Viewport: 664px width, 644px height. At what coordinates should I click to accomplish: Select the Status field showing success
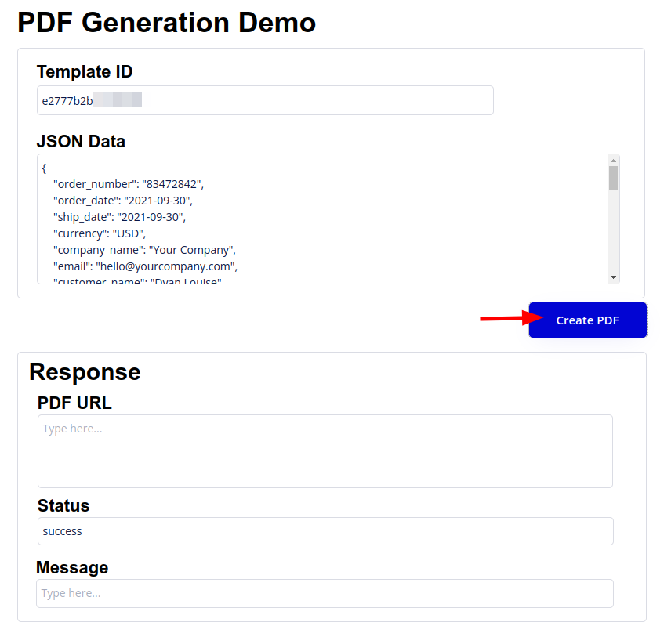325,531
